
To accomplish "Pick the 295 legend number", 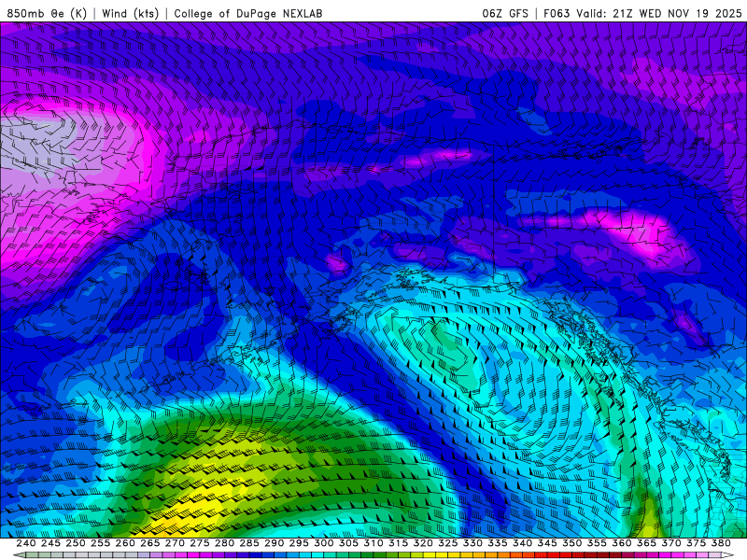I will pyautogui.click(x=299, y=543).
